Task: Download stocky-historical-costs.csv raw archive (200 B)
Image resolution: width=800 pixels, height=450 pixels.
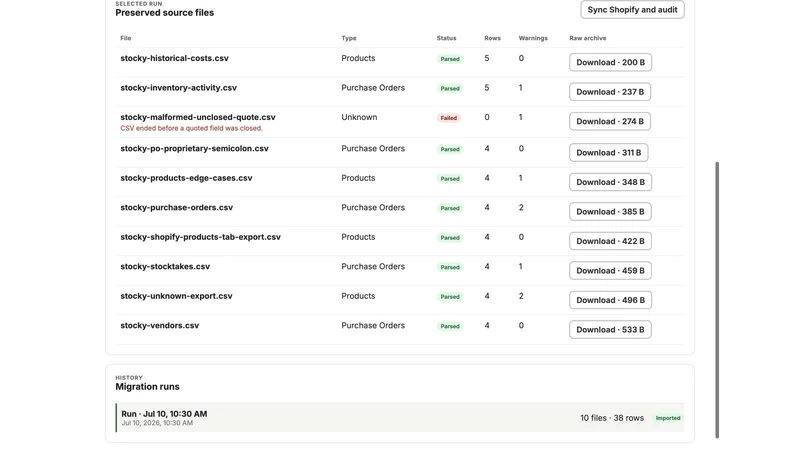Action: pos(610,62)
